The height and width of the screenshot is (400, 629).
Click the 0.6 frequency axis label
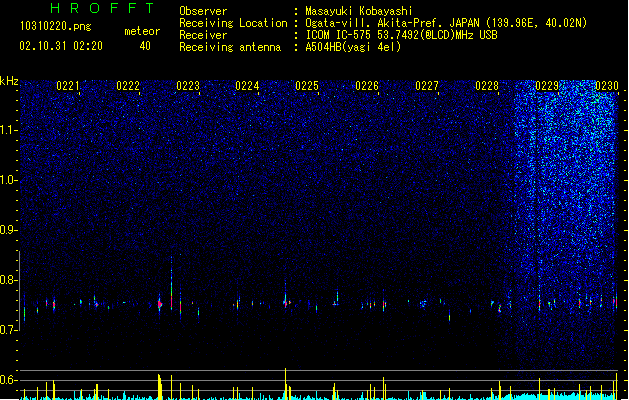(x=9, y=380)
